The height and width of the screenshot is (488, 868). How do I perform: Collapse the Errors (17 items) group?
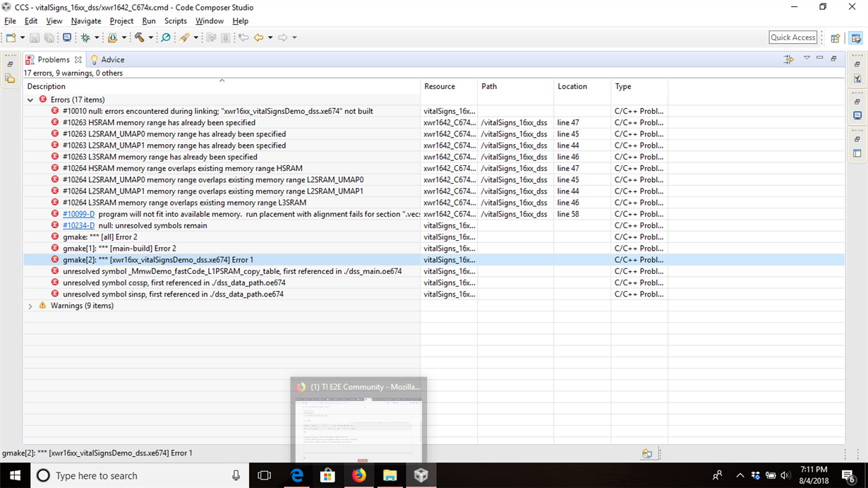tap(30, 100)
